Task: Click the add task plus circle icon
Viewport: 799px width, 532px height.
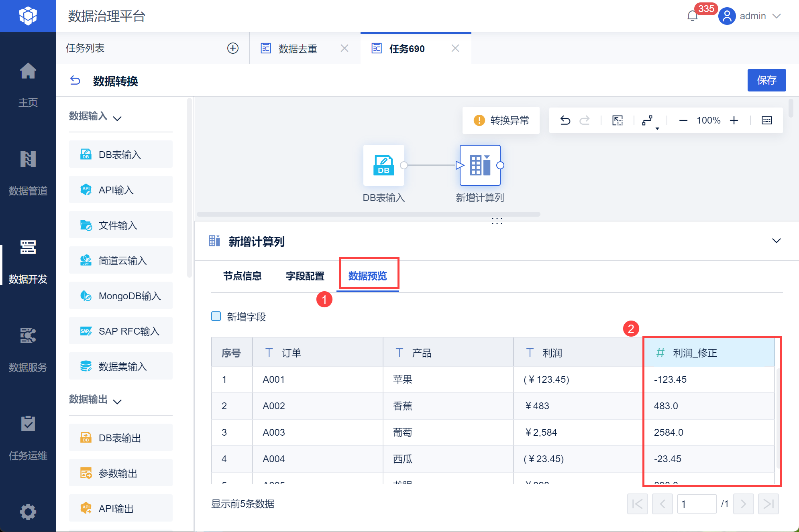Action: [x=233, y=48]
